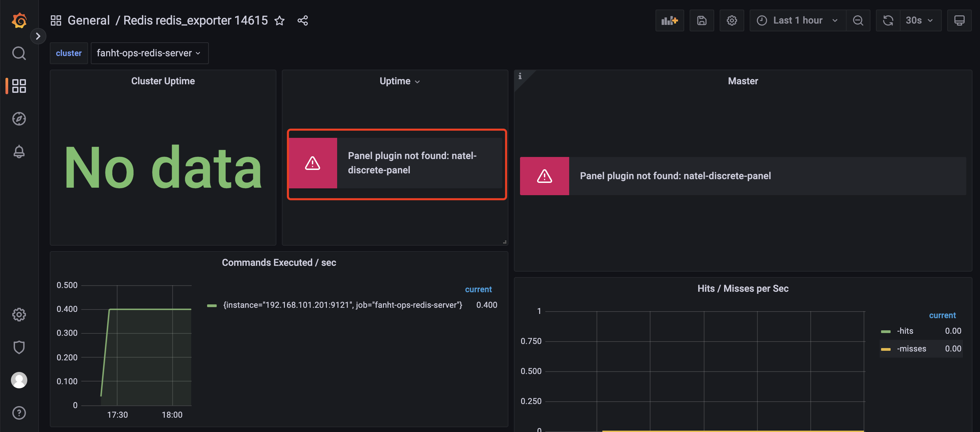Click warning icon in the Uptime panel error
Image resolution: width=980 pixels, height=432 pixels.
coord(312,163)
